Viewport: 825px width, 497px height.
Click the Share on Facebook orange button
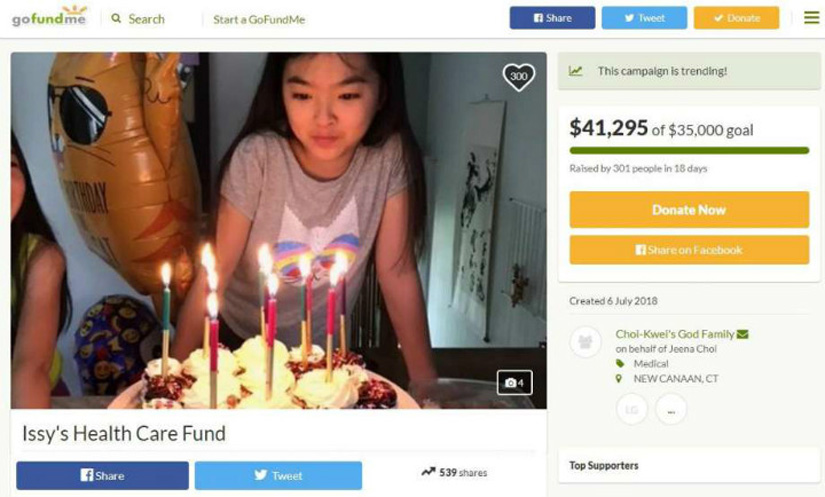[689, 250]
